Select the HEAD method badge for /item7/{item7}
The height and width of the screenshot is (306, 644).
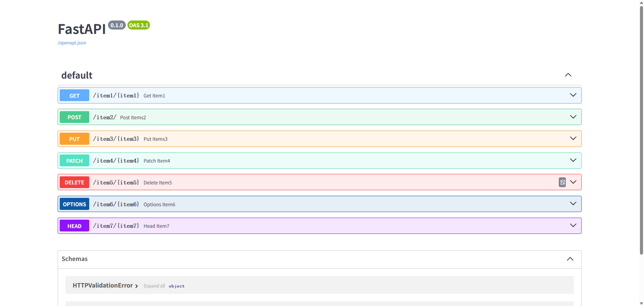[x=74, y=226]
